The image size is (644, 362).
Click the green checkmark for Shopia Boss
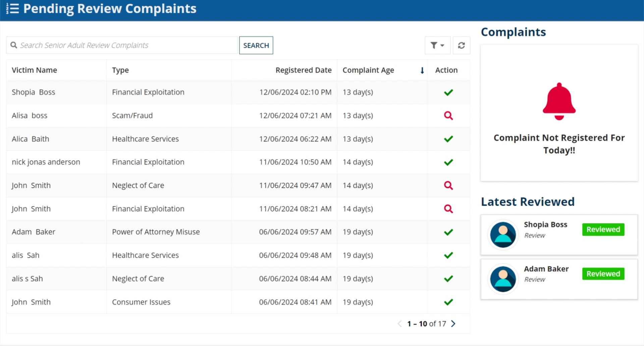pos(448,93)
